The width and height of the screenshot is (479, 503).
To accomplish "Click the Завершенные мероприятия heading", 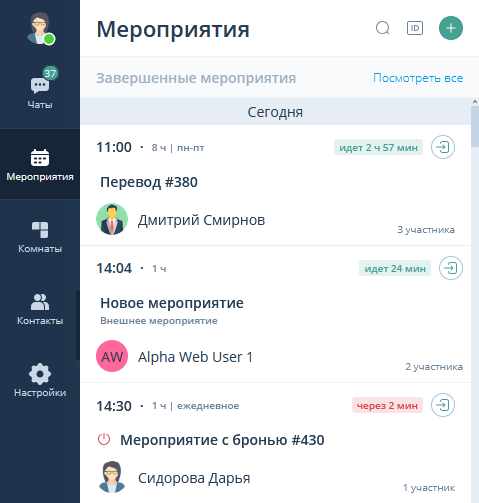I will pyautogui.click(x=196, y=78).
